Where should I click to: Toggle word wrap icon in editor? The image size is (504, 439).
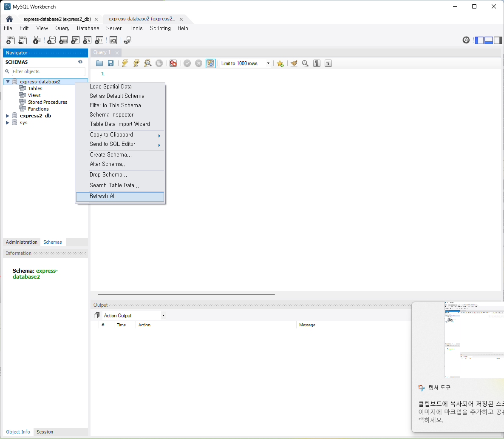tap(328, 63)
